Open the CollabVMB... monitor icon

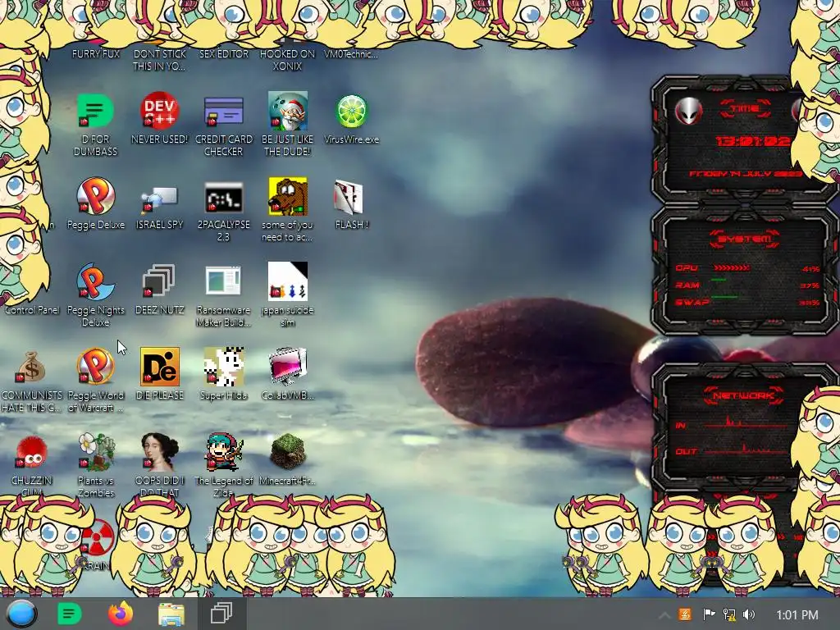(288, 367)
